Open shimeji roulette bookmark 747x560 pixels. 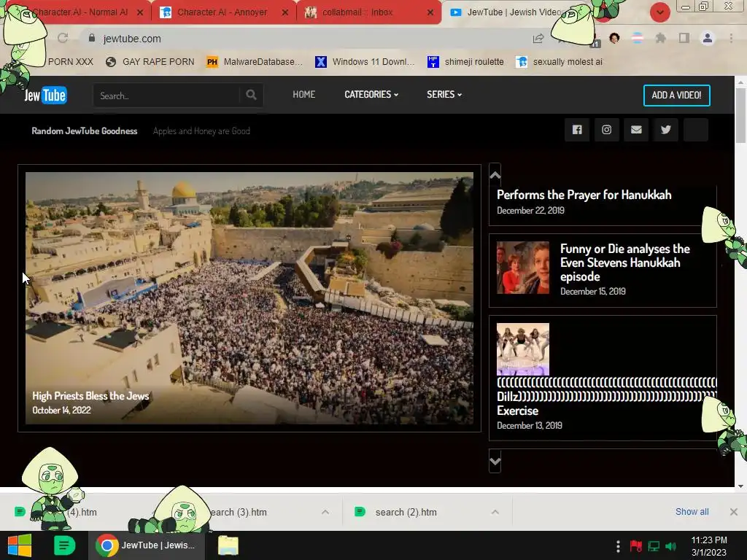pyautogui.click(x=465, y=62)
